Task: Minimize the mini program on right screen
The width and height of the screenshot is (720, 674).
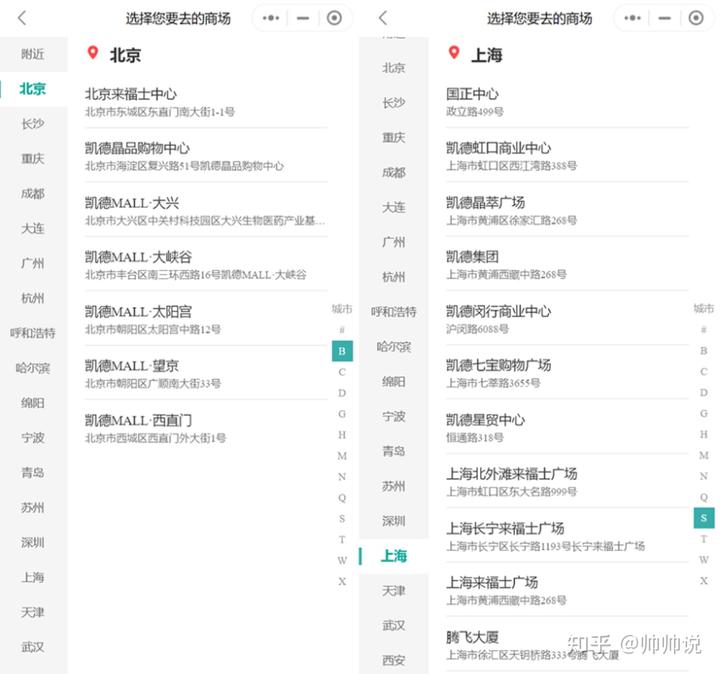Action: 664,18
